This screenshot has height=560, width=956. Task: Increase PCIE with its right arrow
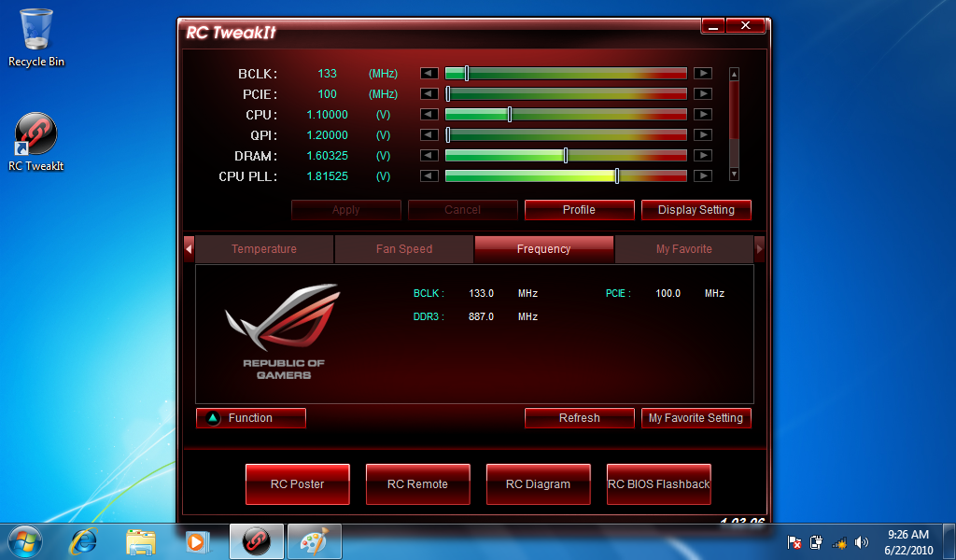point(703,94)
